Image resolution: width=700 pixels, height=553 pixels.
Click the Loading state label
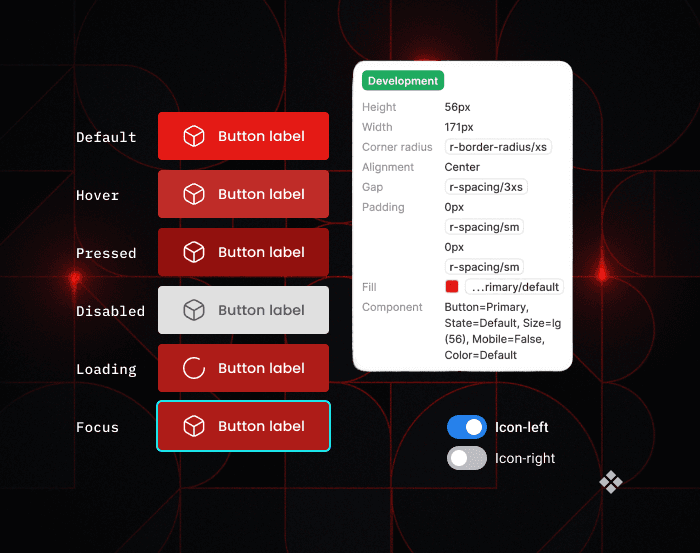[x=106, y=370]
